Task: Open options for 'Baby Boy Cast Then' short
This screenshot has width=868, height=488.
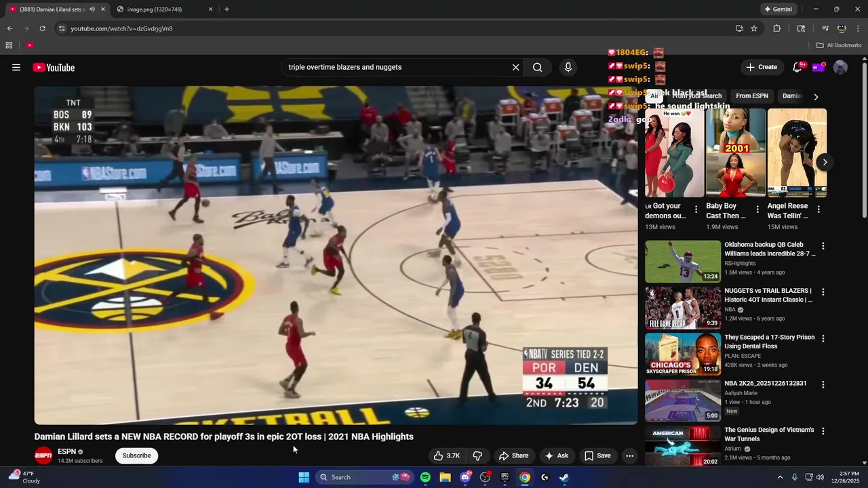Action: coord(757,210)
